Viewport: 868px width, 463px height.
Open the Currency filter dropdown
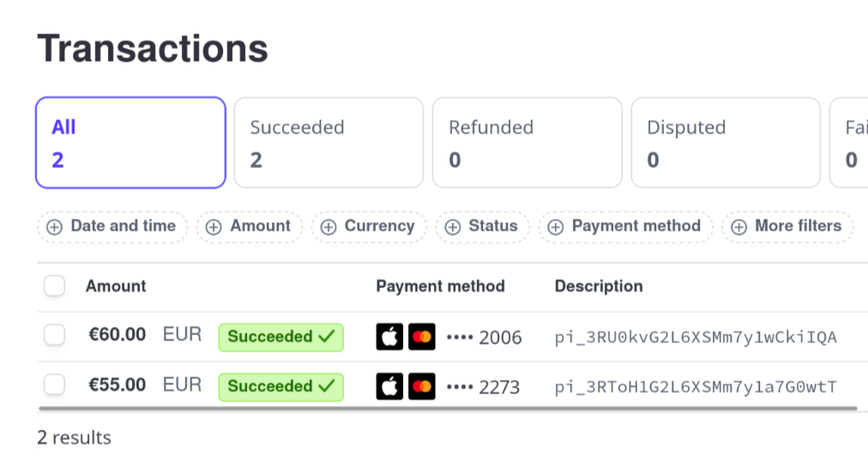click(x=369, y=226)
